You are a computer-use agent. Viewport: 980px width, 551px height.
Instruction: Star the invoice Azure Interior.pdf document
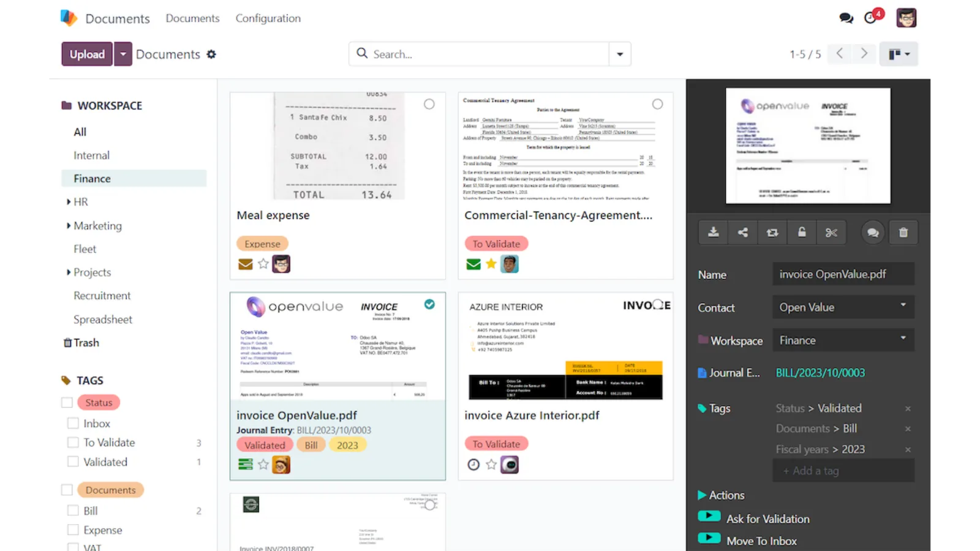(491, 465)
